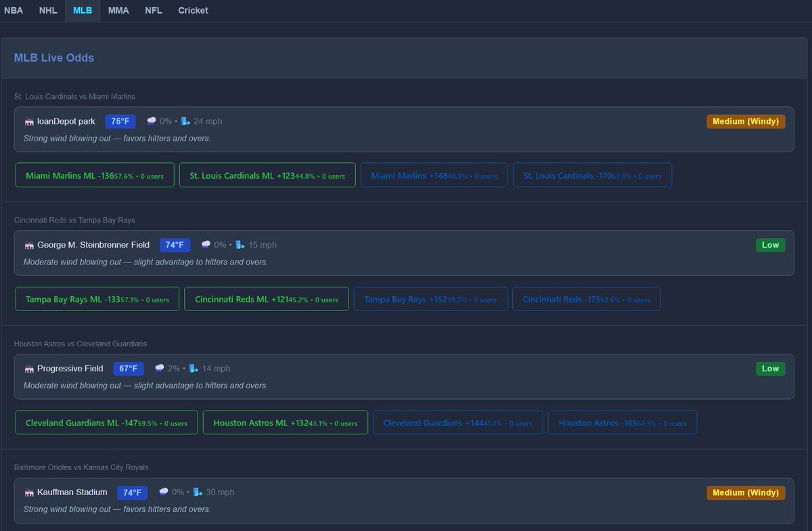Viewport: 812px width, 531px height.
Task: Click the George M. Steinbrenner Field name
Action: (x=93, y=246)
